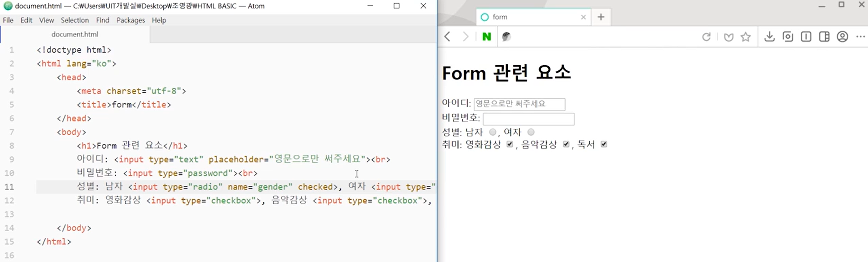Uncheck the 음악감상 checkbox
Viewport: 868px width, 262px height.
click(566, 144)
